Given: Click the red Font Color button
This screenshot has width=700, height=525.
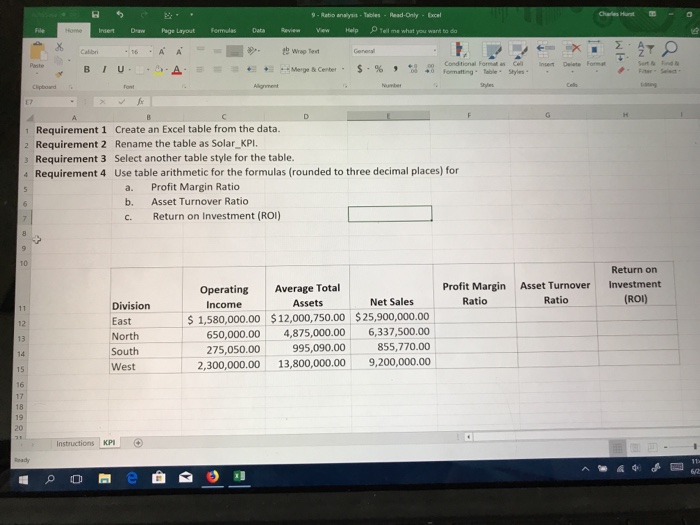Looking at the screenshot, I should tap(176, 70).
